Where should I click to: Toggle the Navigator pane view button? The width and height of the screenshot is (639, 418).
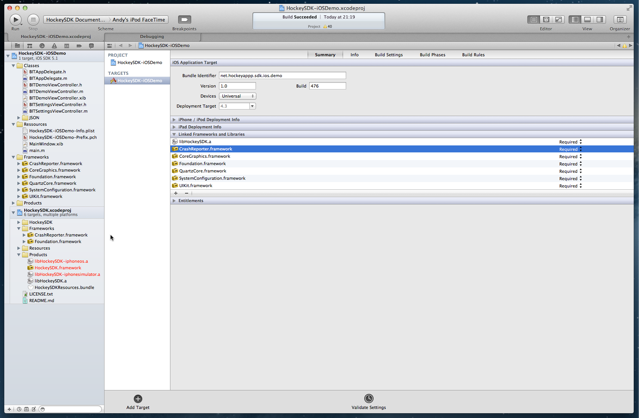(x=575, y=20)
